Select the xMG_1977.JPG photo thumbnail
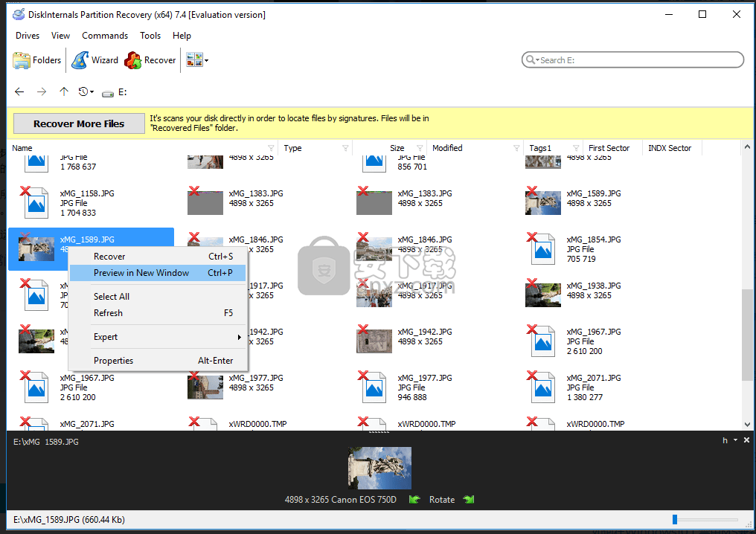This screenshot has height=534, width=756. pos(205,387)
